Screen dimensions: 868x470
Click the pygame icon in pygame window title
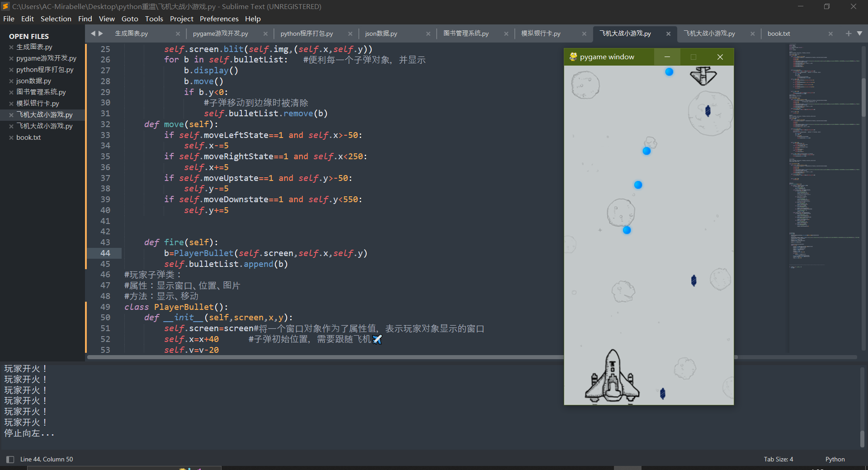click(x=573, y=57)
